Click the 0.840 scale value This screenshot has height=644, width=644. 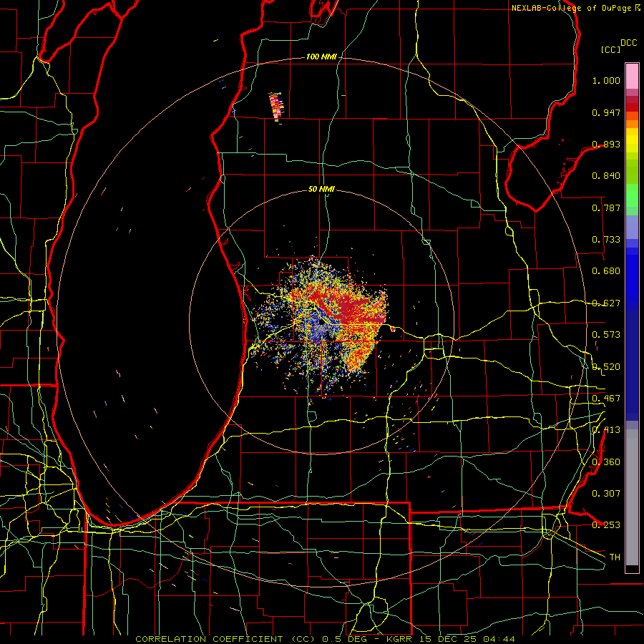[x=606, y=175]
